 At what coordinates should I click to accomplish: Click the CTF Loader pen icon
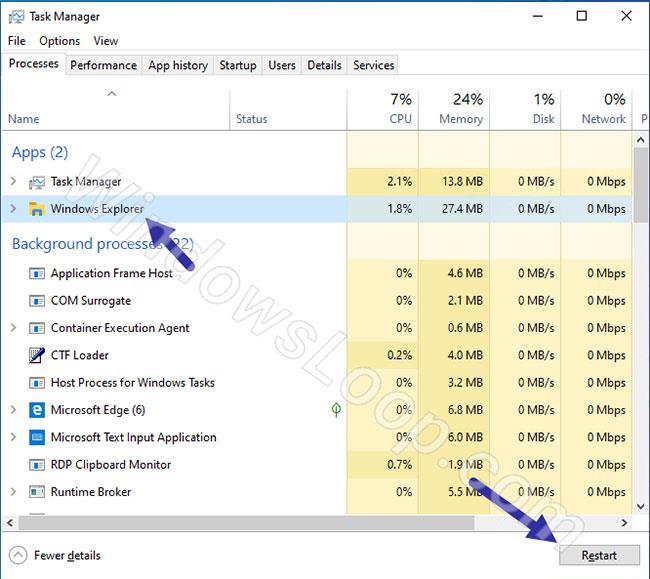click(x=36, y=355)
